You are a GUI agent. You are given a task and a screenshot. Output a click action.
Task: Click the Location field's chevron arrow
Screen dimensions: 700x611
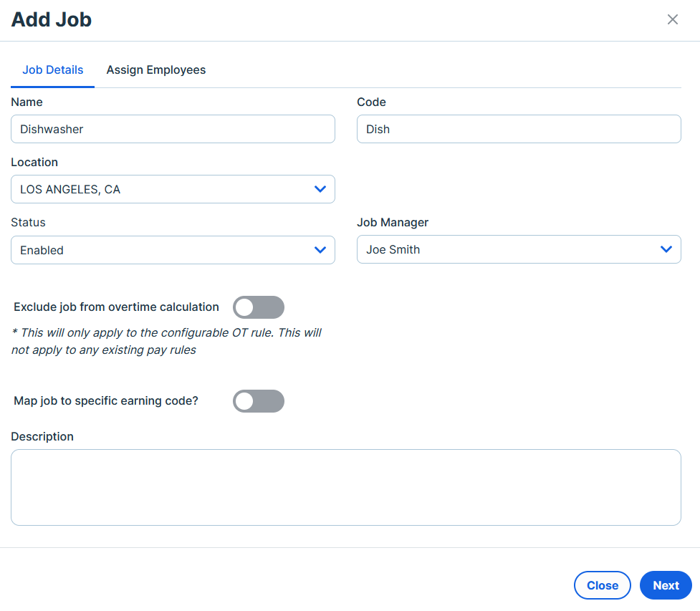click(x=320, y=189)
